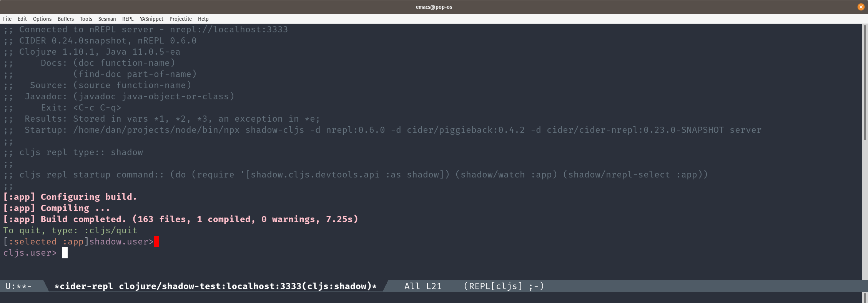Click the (REPL[cljs] ;-) mode indicator
This screenshot has height=303, width=868.
504,286
